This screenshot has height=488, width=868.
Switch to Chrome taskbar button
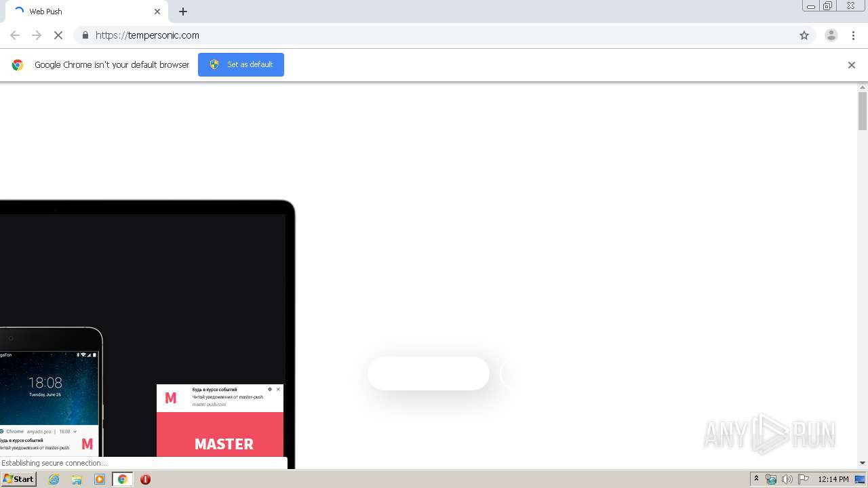(x=122, y=479)
